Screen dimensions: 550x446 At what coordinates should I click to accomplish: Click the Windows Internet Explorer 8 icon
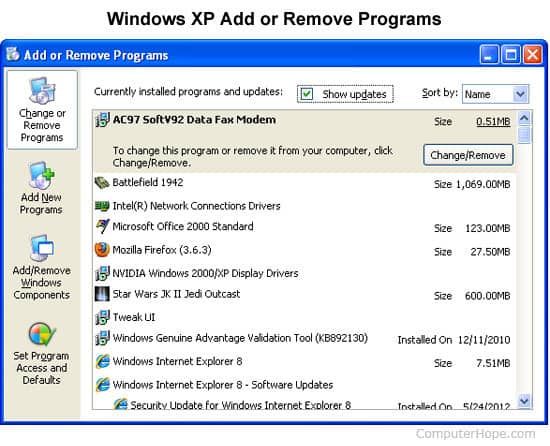[x=102, y=361]
